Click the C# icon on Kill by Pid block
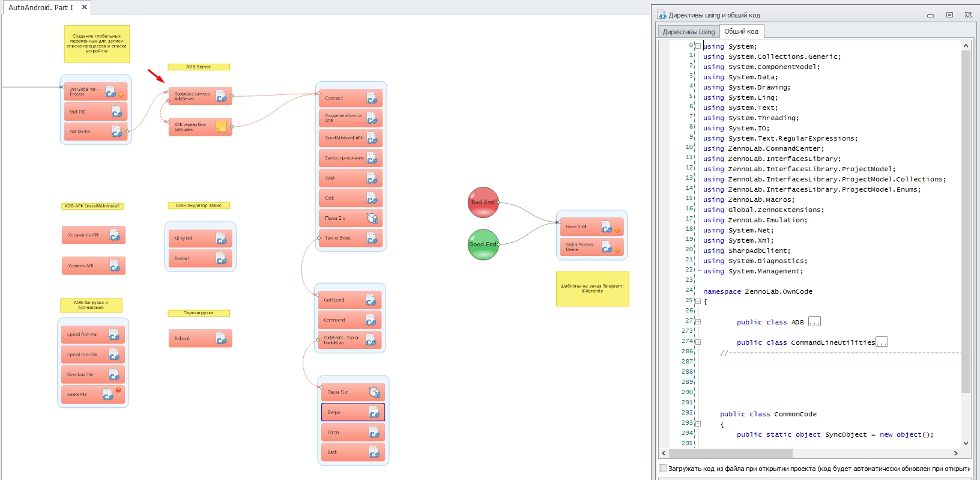The width and height of the screenshot is (980, 480). pyautogui.click(x=221, y=239)
